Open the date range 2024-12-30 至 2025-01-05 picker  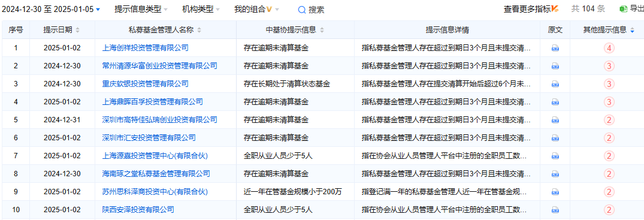(51, 9)
